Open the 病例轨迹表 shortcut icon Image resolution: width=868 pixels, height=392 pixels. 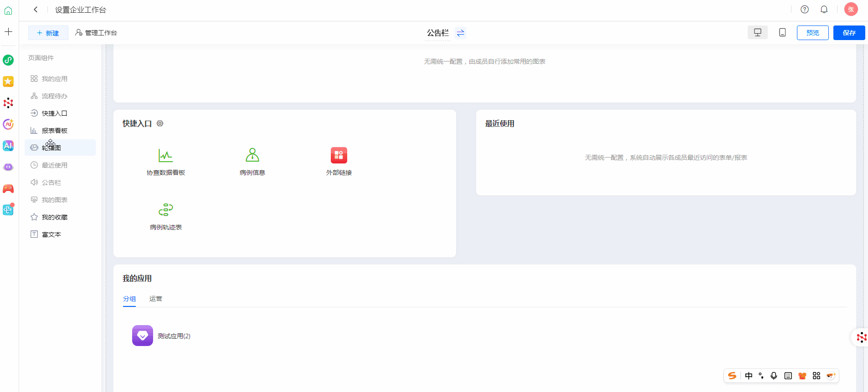pyautogui.click(x=165, y=210)
